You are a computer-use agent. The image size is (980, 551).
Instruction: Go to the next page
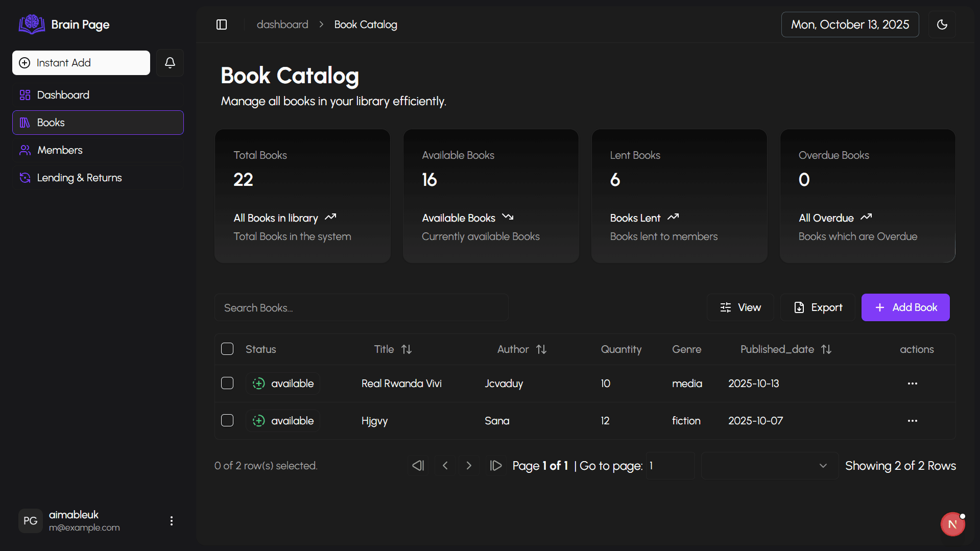469,466
